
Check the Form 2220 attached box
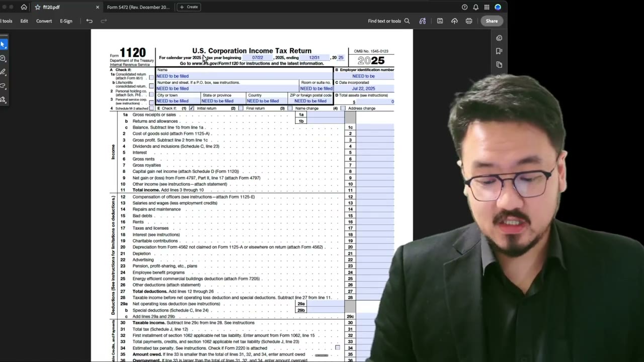pos(338,347)
